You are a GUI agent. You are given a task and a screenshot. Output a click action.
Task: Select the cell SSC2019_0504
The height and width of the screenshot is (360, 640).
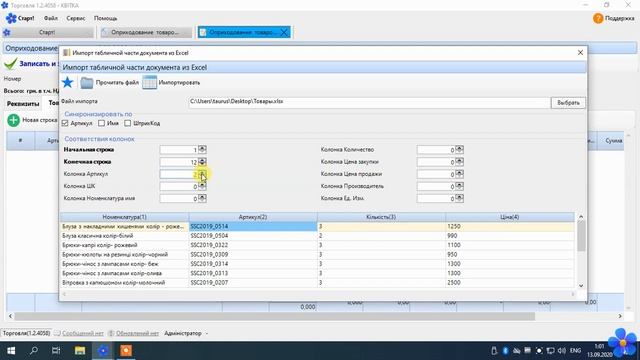pos(253,236)
